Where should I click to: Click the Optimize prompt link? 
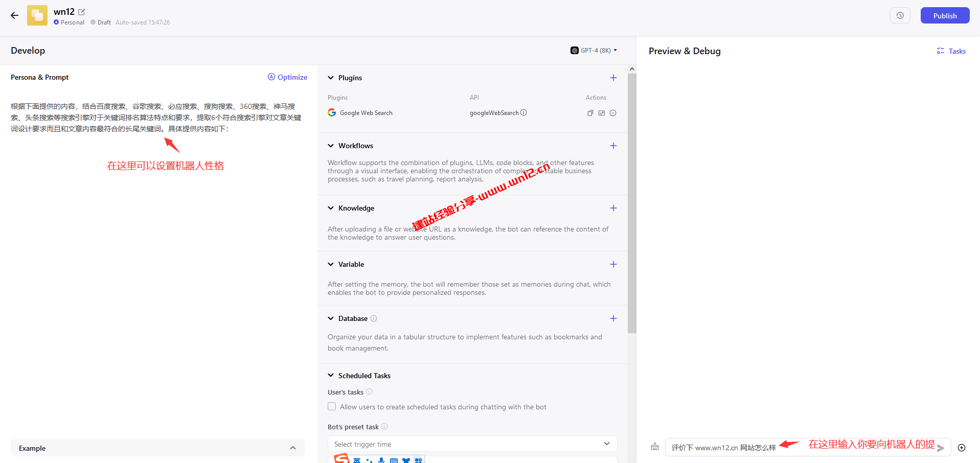pyautogui.click(x=287, y=77)
